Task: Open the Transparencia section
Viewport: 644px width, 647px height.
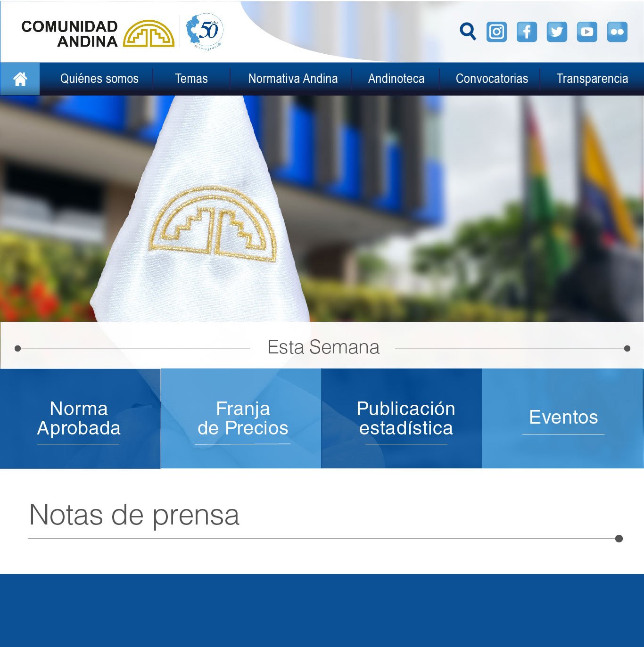Action: tap(593, 79)
